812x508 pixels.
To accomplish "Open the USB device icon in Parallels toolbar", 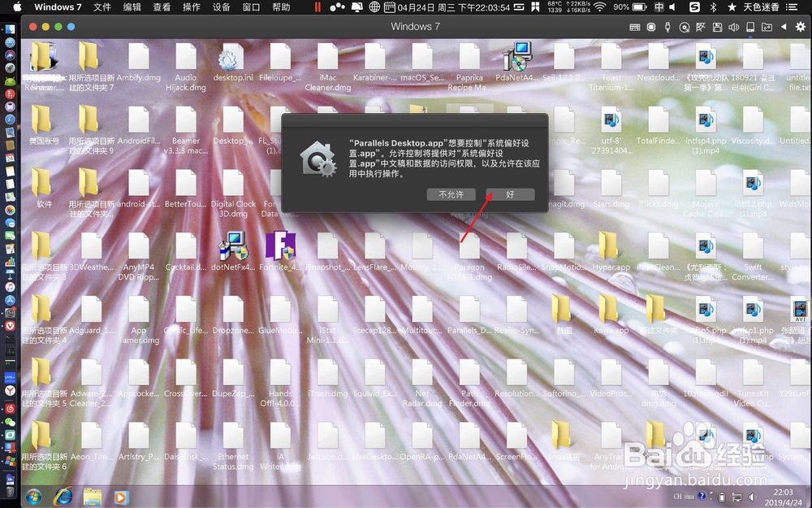I will (667, 27).
